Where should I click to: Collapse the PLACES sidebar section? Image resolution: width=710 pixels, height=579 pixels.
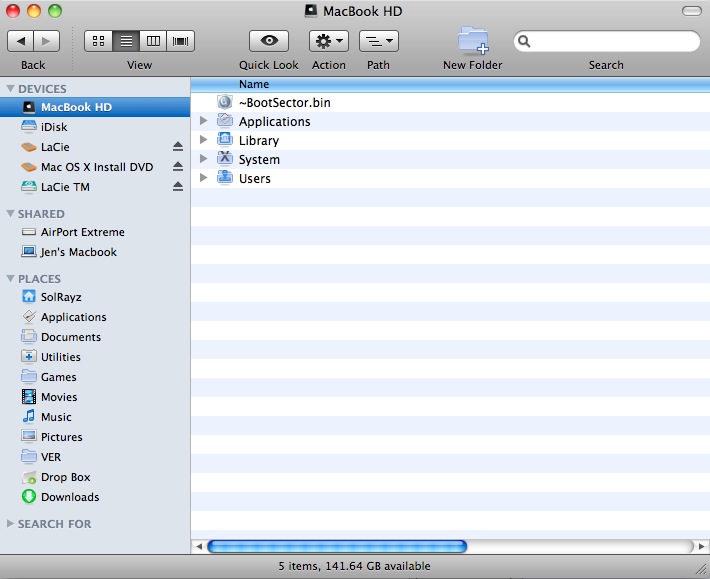[10, 279]
